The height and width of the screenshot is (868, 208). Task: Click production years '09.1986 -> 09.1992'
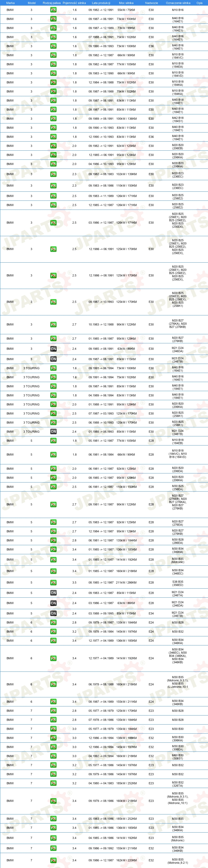click(x=101, y=849)
